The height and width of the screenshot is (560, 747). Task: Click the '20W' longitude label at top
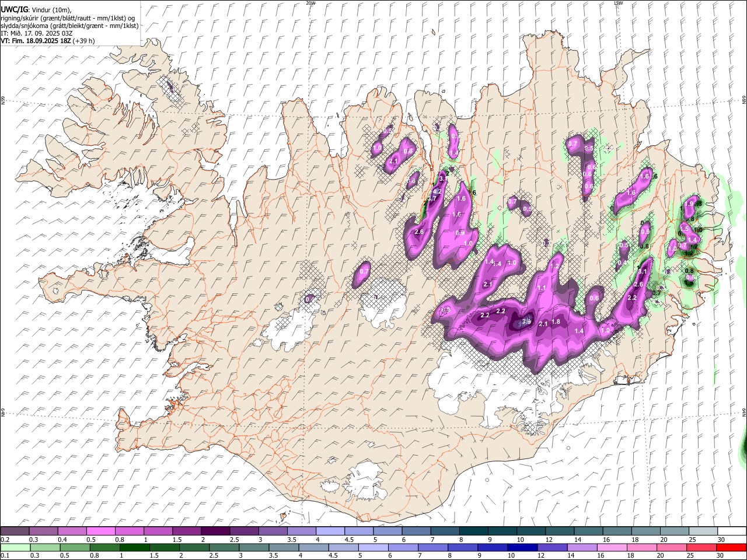(310, 3)
